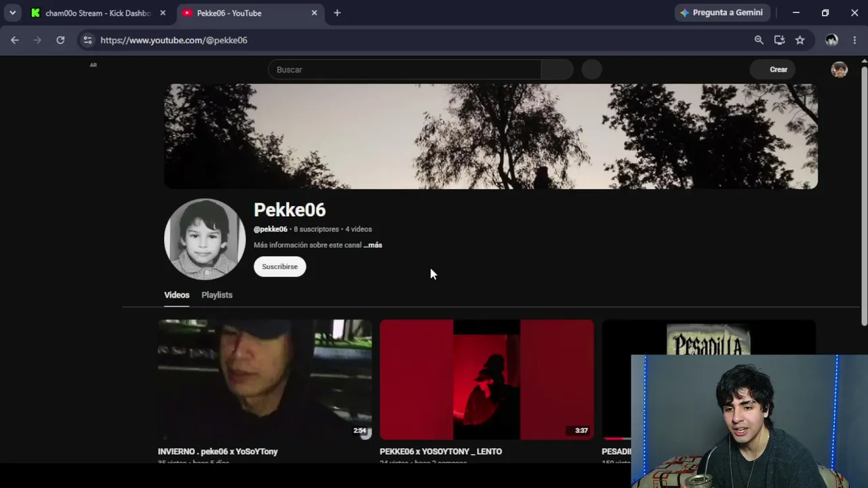Click the @pekke06 channel handle

click(x=271, y=229)
